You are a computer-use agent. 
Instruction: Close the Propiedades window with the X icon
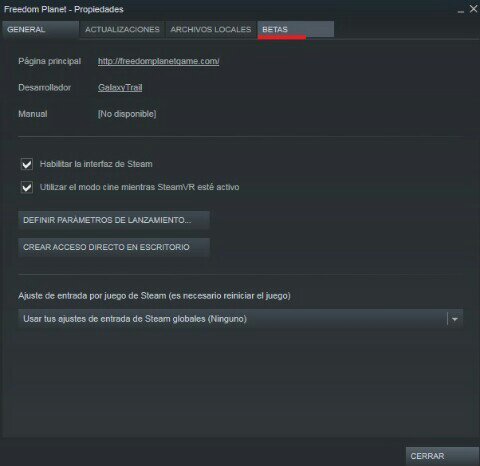(473, 9)
